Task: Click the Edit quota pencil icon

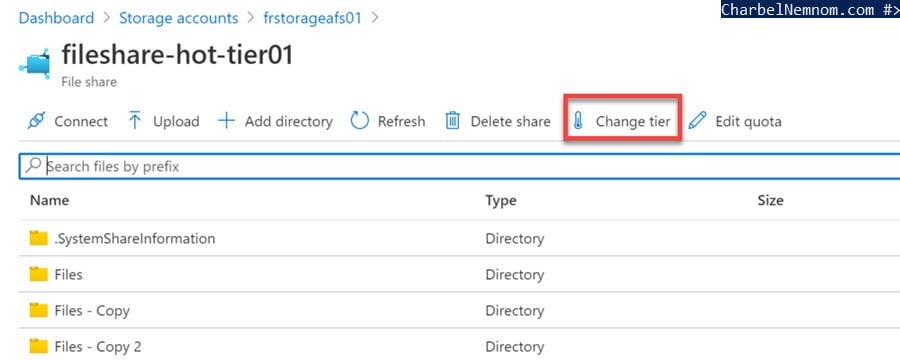Action: (697, 121)
